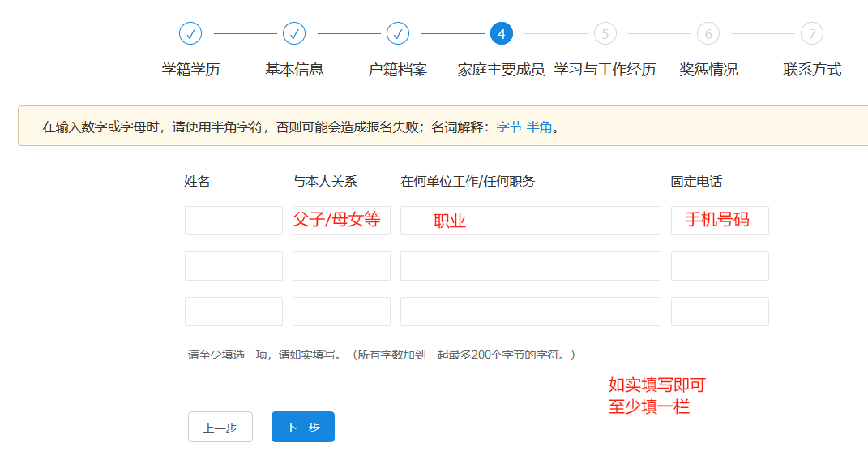Click the checkmark icon above 学籍学历
This screenshot has height=460, width=868.
(190, 34)
